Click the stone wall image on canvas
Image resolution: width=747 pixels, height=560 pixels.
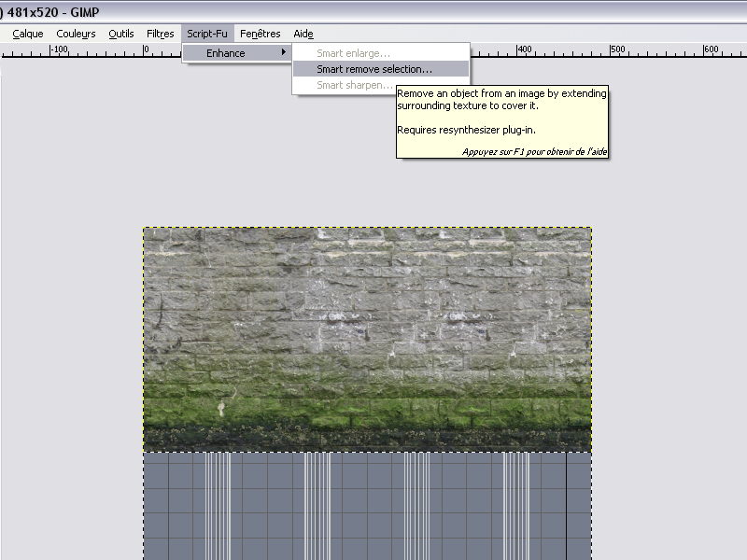point(367,340)
